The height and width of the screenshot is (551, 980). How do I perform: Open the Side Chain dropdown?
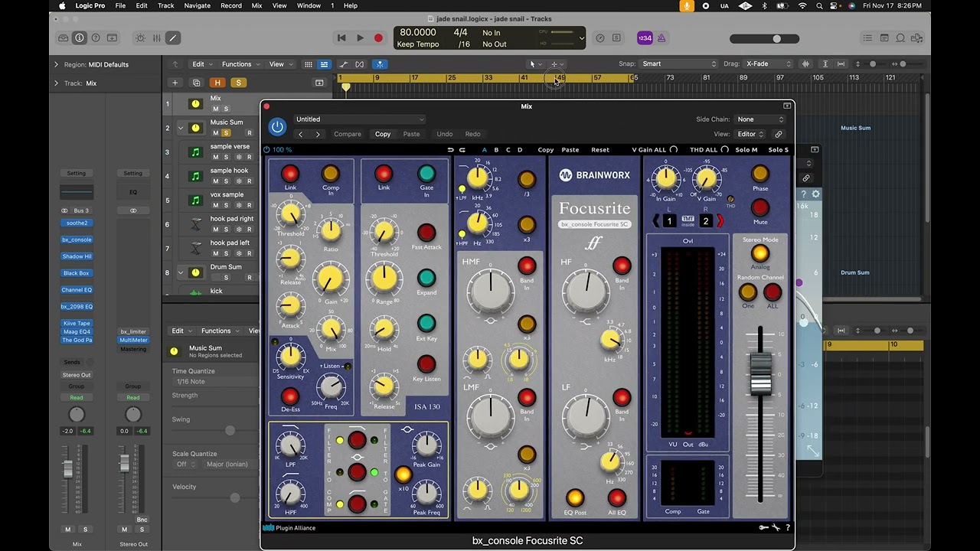pos(760,119)
